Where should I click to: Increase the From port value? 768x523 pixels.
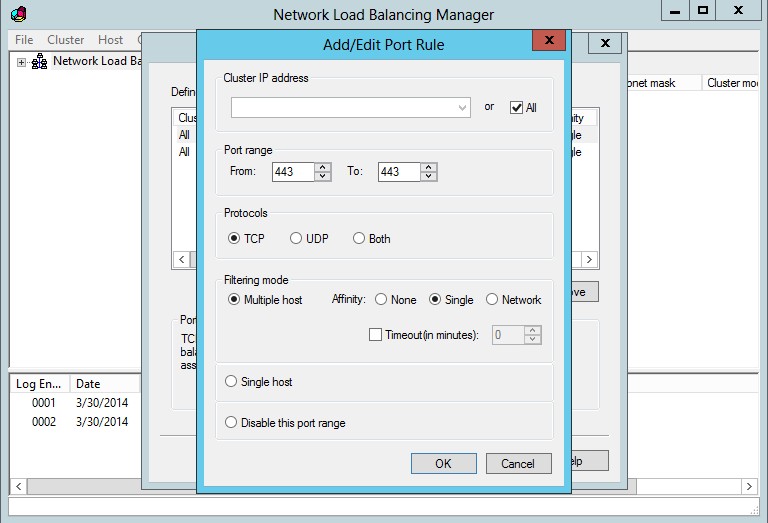pyautogui.click(x=322, y=167)
